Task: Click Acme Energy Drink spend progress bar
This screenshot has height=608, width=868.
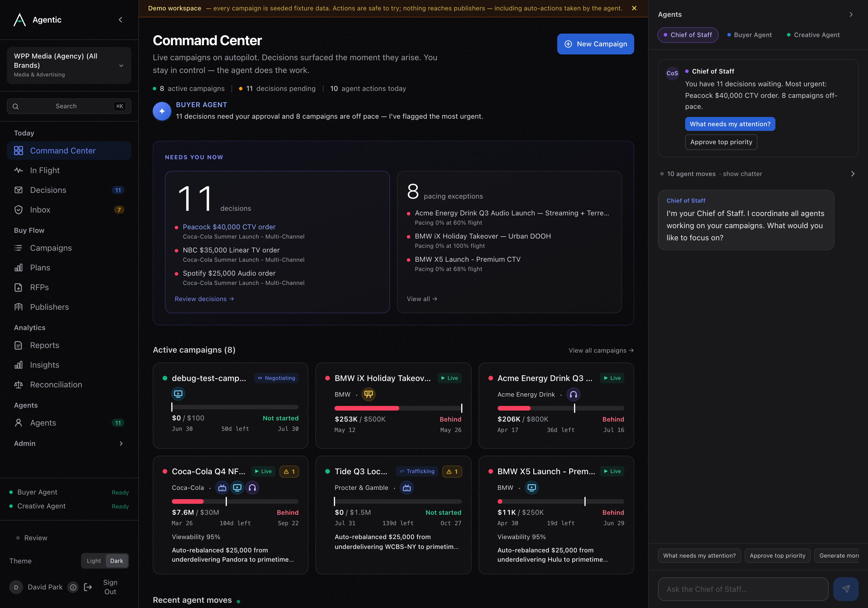Action: (x=561, y=408)
